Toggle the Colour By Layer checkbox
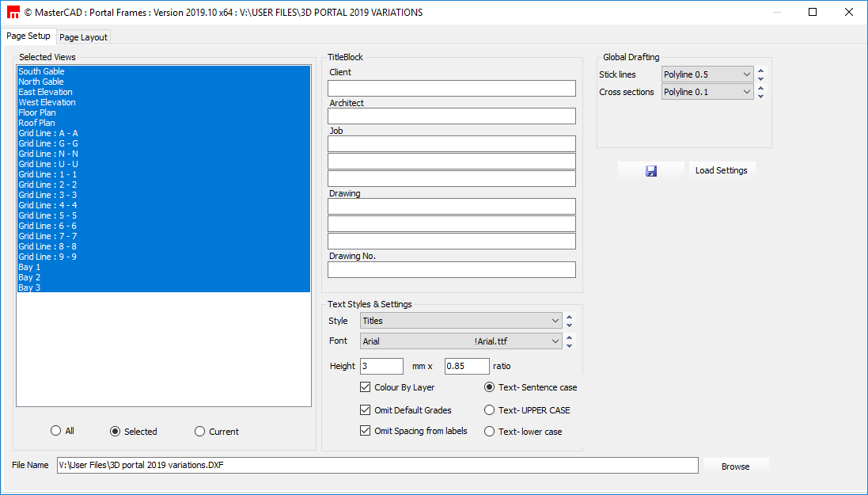 [x=365, y=387]
